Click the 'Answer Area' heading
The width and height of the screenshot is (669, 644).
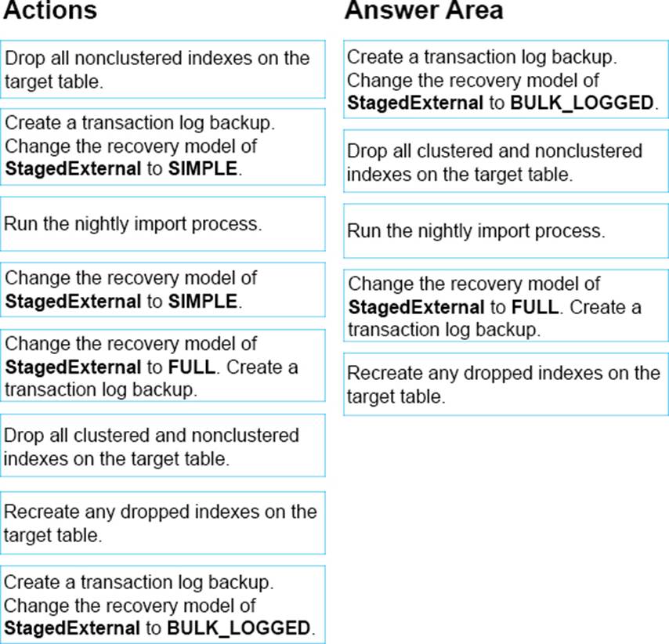click(x=424, y=12)
